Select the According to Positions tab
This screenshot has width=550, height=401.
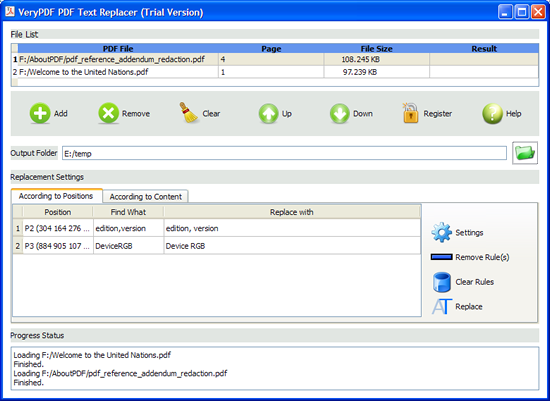pos(56,196)
